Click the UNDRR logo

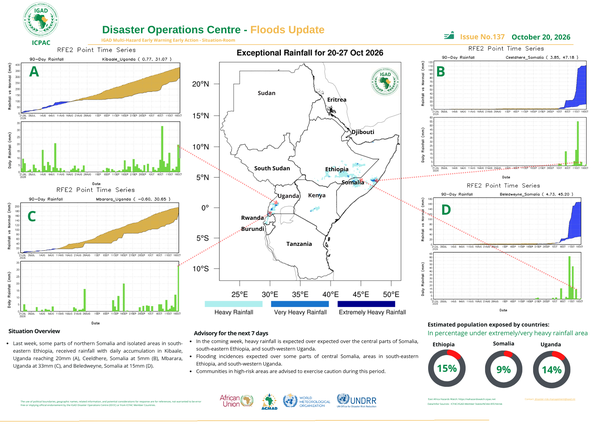click(357, 400)
